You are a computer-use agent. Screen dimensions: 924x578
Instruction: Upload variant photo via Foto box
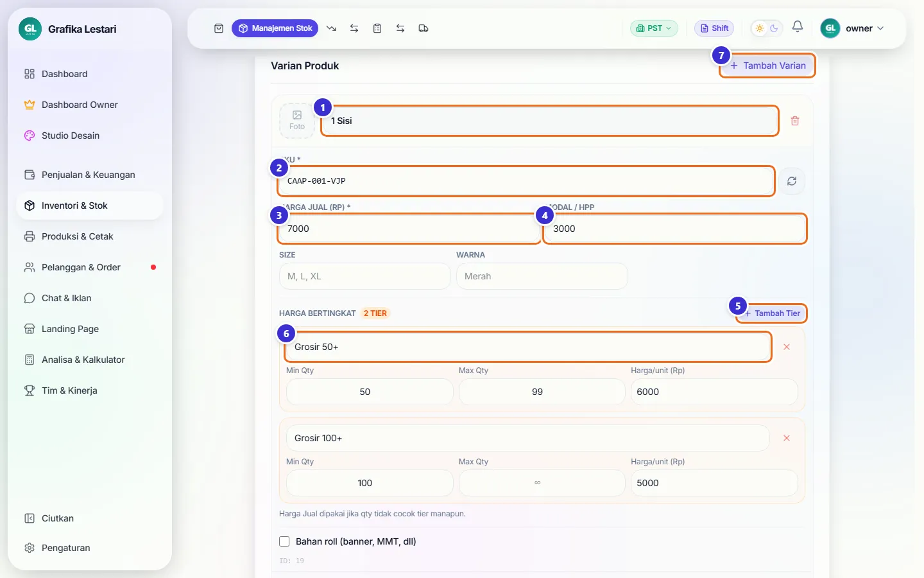coord(297,121)
